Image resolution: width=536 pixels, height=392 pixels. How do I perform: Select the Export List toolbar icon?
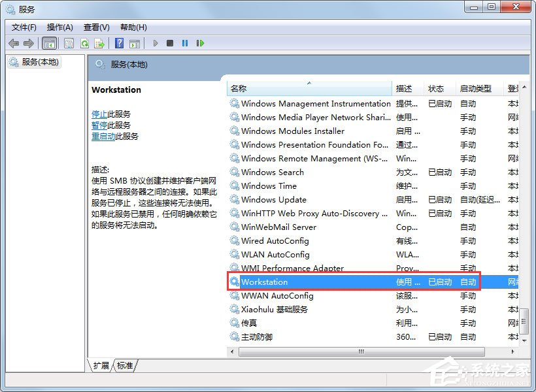pos(99,42)
